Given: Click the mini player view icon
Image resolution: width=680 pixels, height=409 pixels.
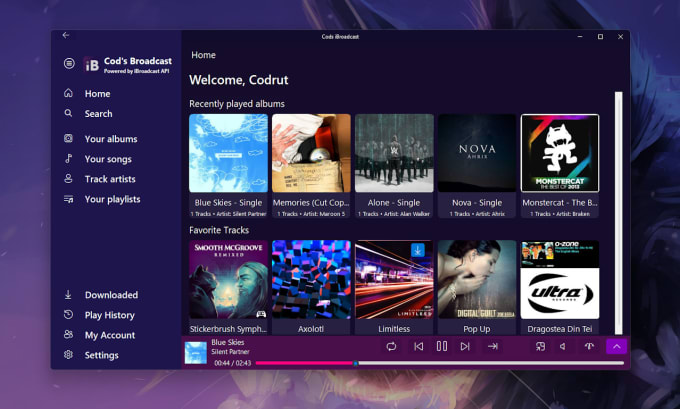Looking at the screenshot, I should point(540,346).
